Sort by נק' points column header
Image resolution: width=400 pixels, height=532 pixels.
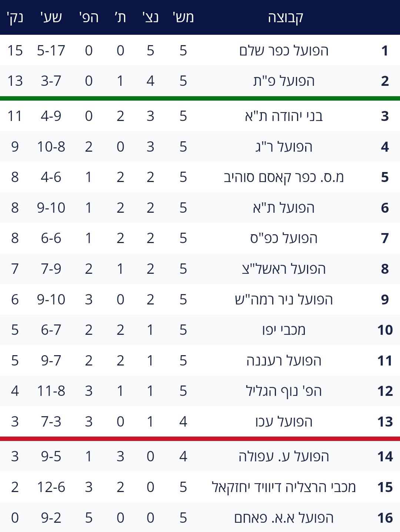click(x=15, y=17)
